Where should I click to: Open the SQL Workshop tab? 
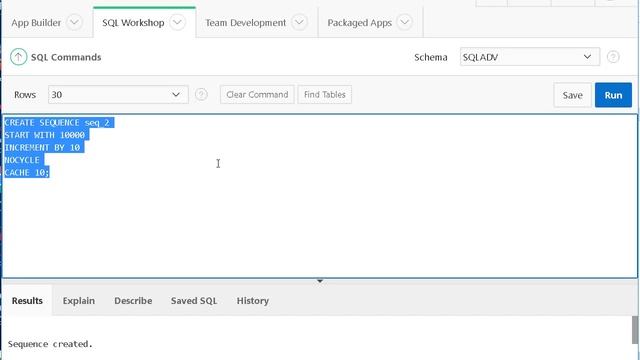tap(133, 23)
